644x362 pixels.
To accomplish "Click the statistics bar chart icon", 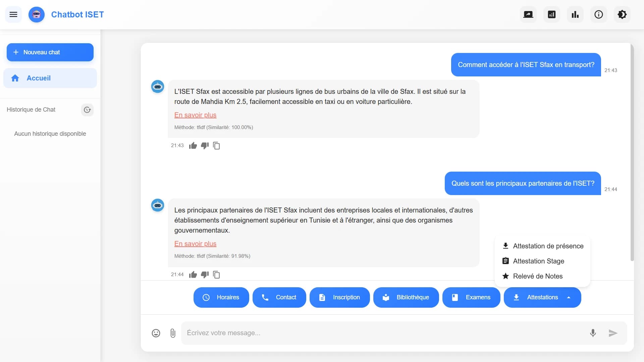I will coord(575,14).
